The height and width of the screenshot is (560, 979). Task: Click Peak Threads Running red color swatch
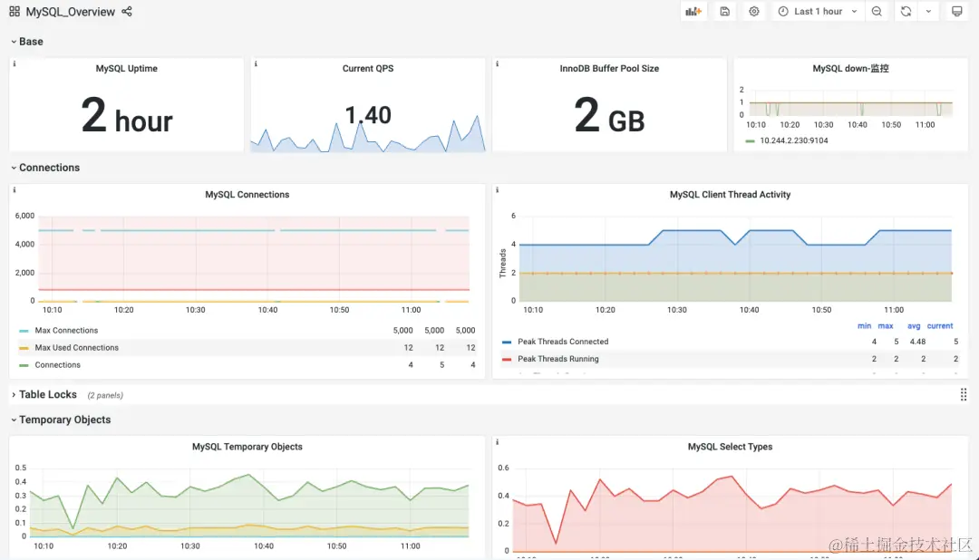507,360
